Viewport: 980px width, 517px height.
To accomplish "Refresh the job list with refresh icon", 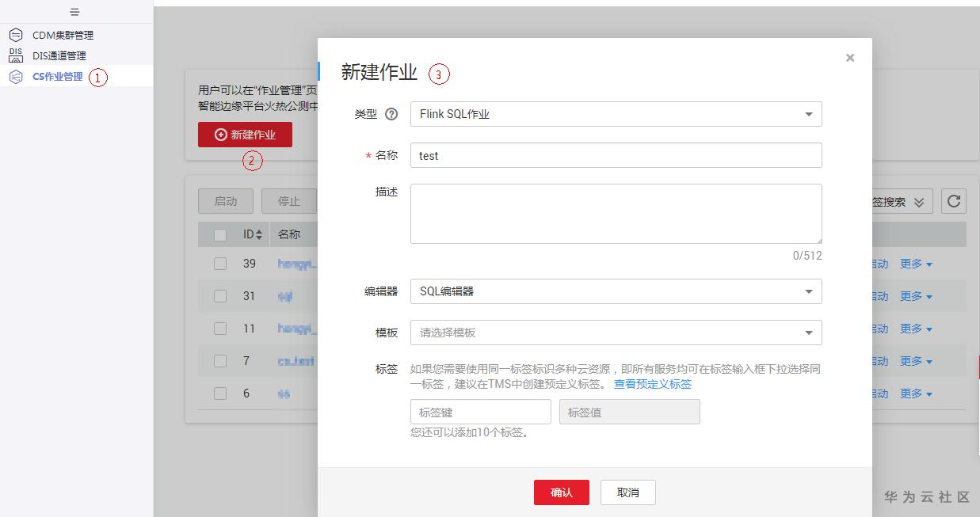I will click(x=954, y=201).
